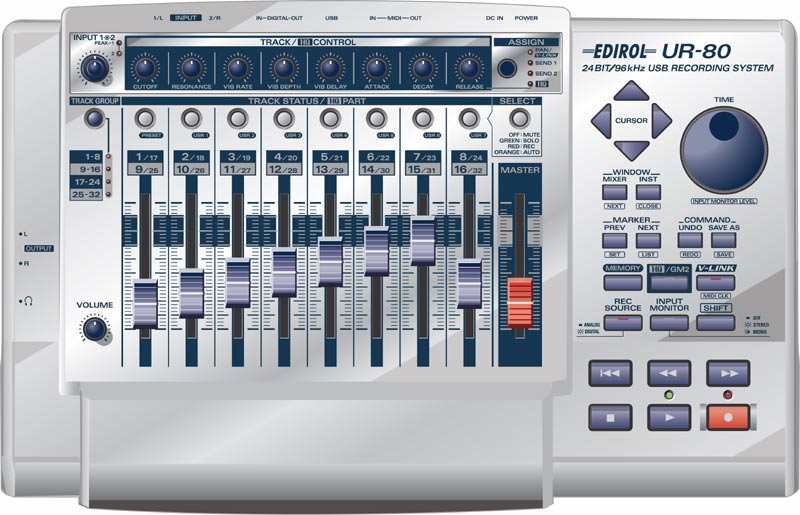Click the RELEASE knob
Image resolution: width=800 pixels, height=515 pixels.
tap(469, 68)
